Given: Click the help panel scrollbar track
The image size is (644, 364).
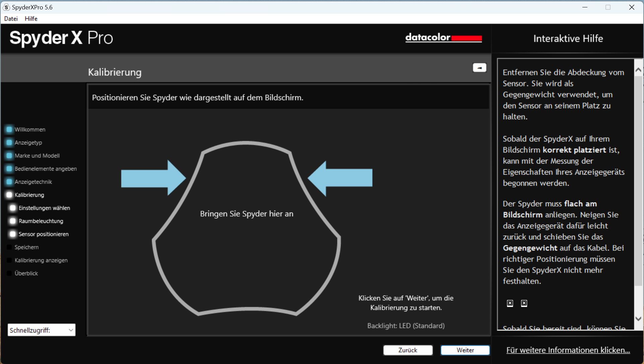Looking at the screenshot, I should click(638, 194).
